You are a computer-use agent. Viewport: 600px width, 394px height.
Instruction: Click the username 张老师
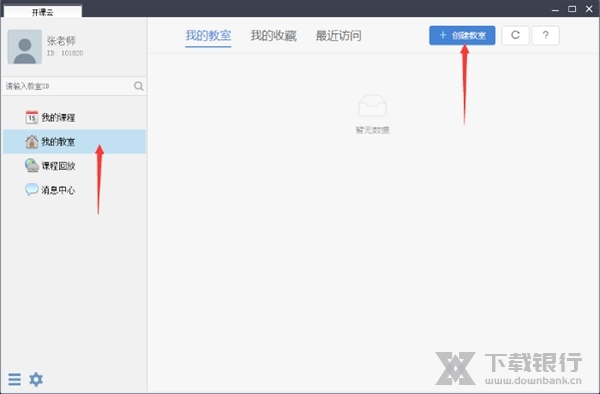pyautogui.click(x=61, y=41)
